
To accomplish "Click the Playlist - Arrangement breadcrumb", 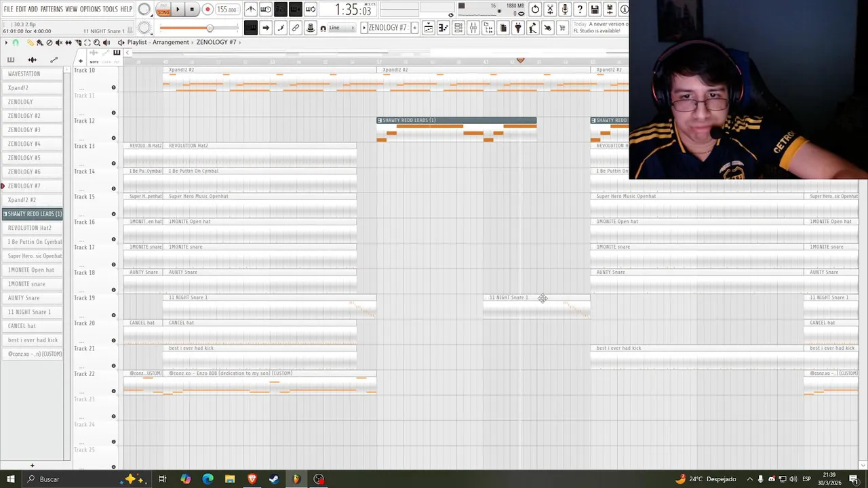I will point(158,42).
